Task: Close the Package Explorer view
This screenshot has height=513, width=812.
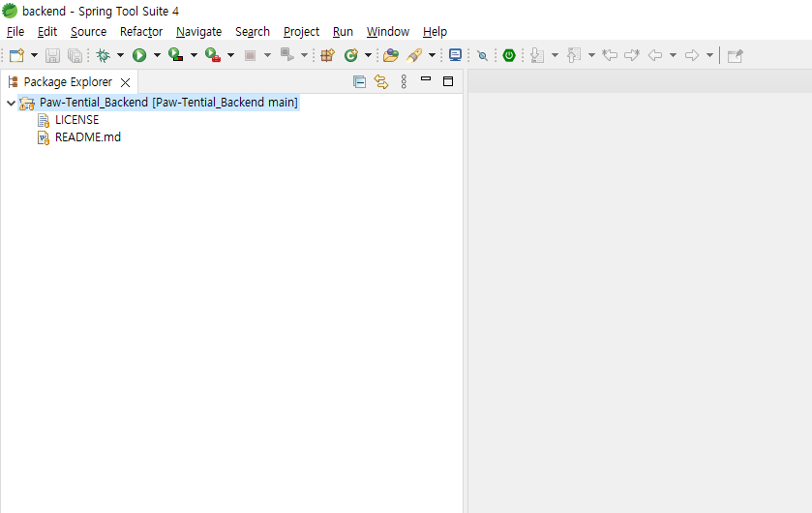Action: 125,82
